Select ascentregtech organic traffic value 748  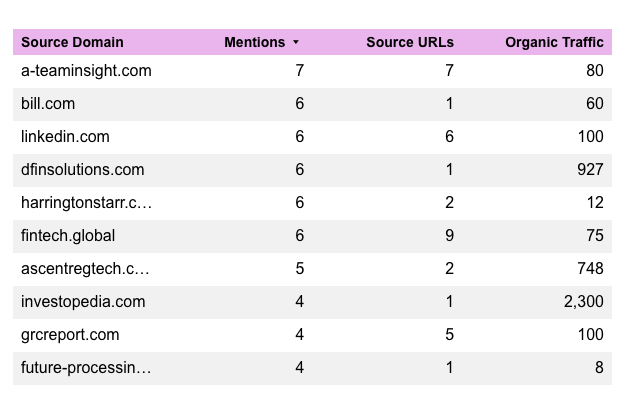[x=590, y=269]
